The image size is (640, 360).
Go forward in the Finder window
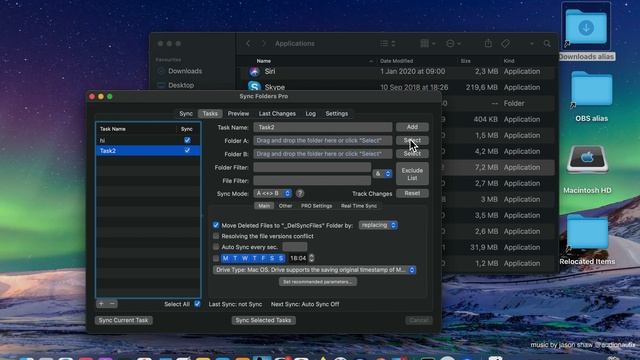pyautogui.click(x=264, y=44)
